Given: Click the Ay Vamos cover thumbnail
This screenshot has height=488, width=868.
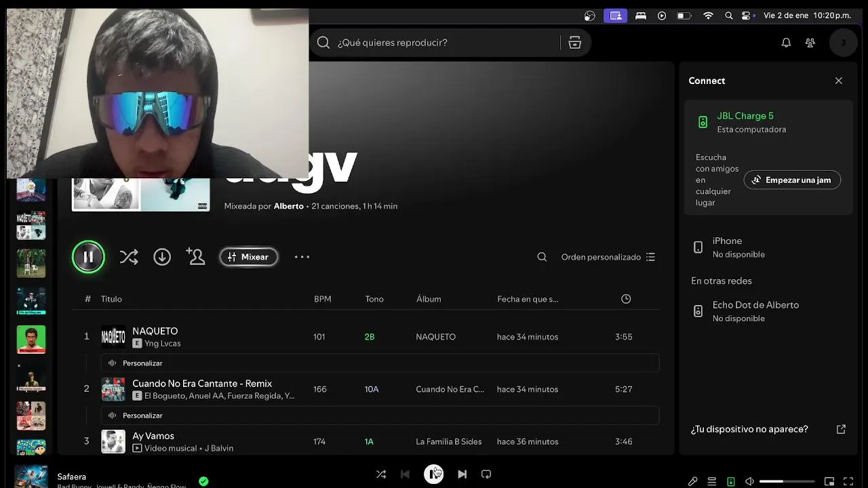Looking at the screenshot, I should click(x=113, y=441).
